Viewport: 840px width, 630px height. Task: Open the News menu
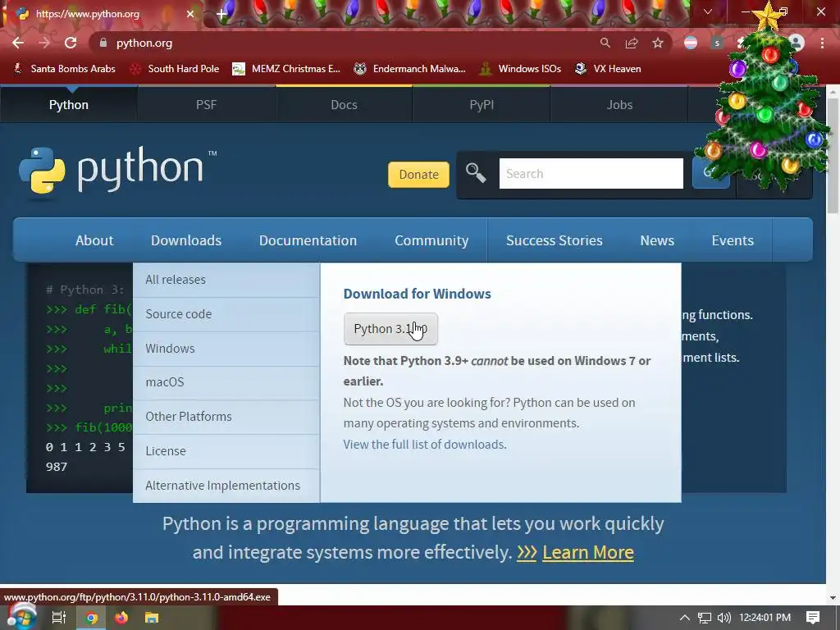pos(657,240)
